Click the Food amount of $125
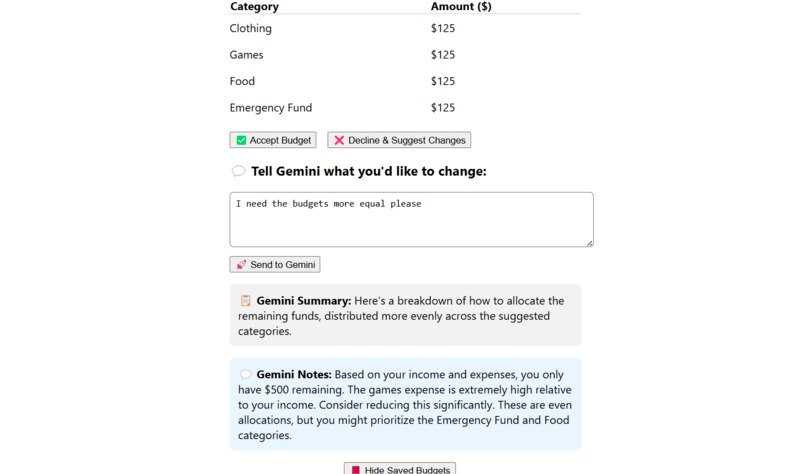Screen dimensions: 806x474 443,81
